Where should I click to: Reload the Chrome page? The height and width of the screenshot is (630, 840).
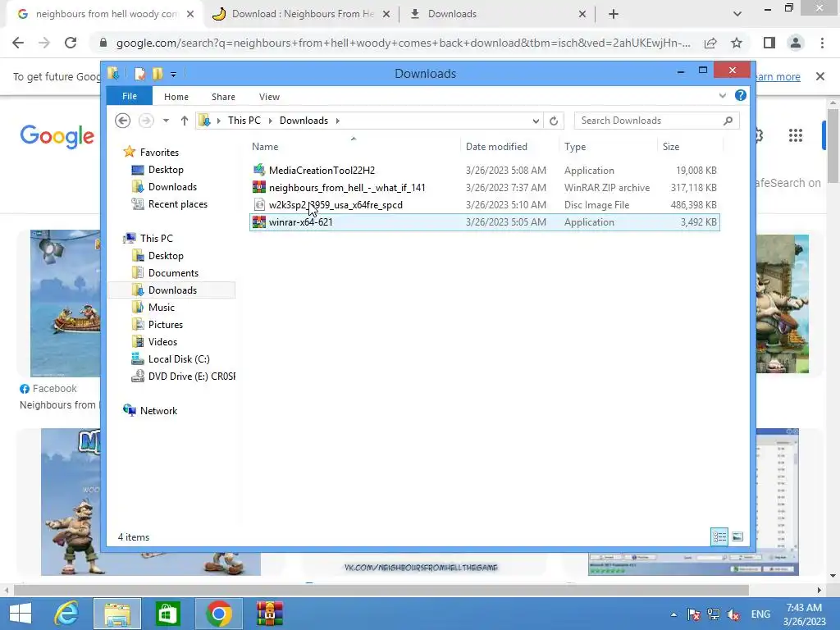[71, 43]
